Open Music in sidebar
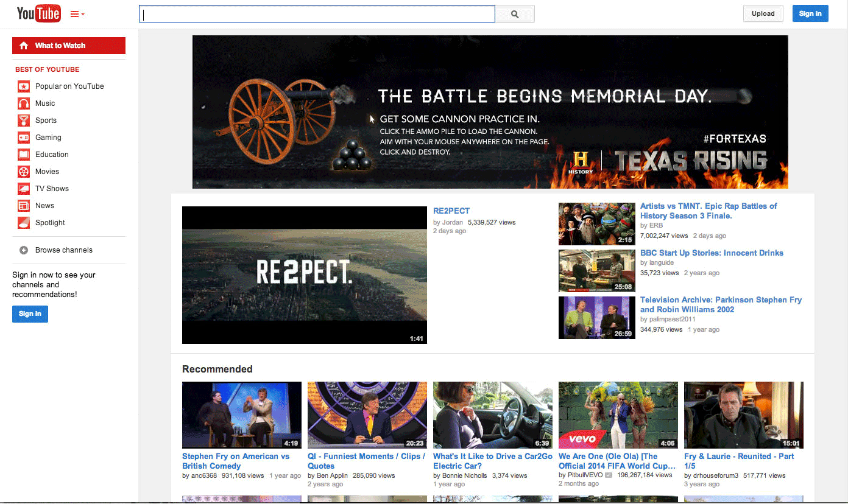Screen dimensions: 848x504 [x=45, y=103]
